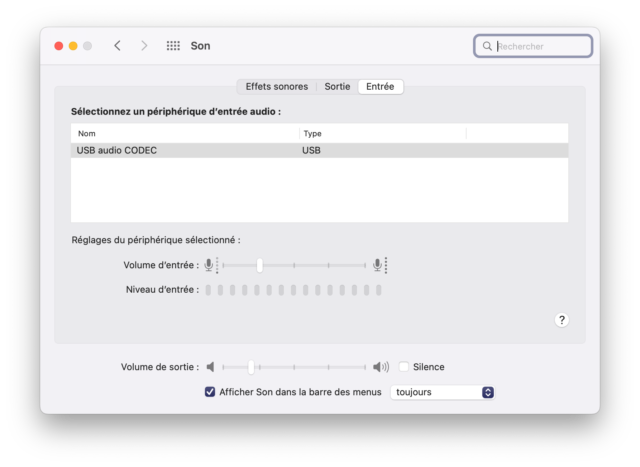Image resolution: width=640 pixels, height=467 pixels.
Task: Click the Volume de sortie slider handle
Action: tap(251, 367)
